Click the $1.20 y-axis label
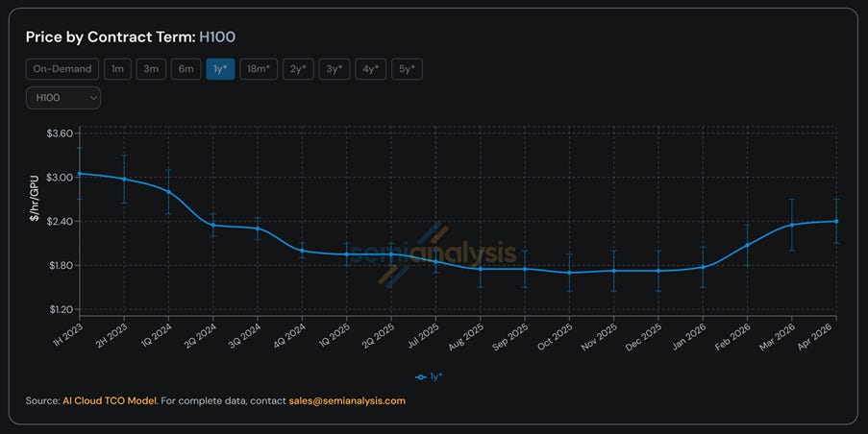Viewport: 868px width, 434px height. coord(61,309)
